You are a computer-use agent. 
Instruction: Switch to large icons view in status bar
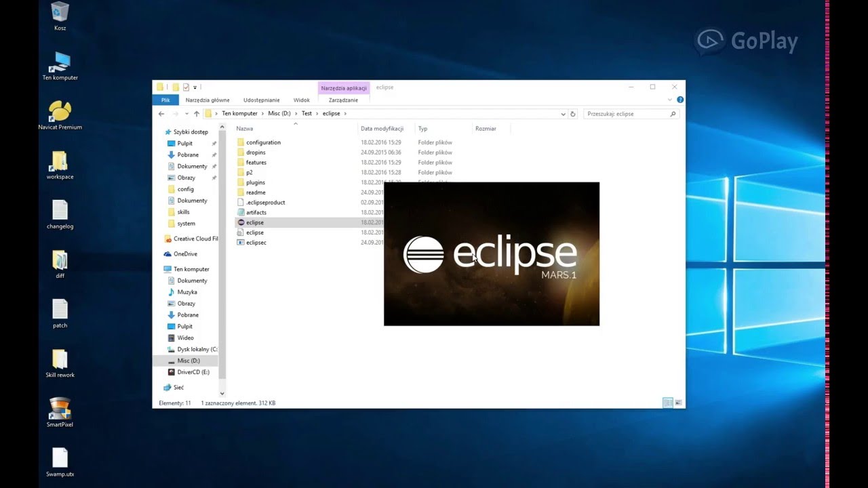[678, 403]
